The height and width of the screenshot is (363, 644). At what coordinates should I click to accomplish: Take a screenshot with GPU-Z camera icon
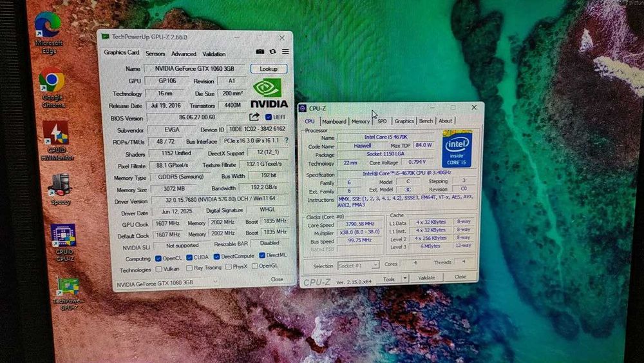coord(260,52)
